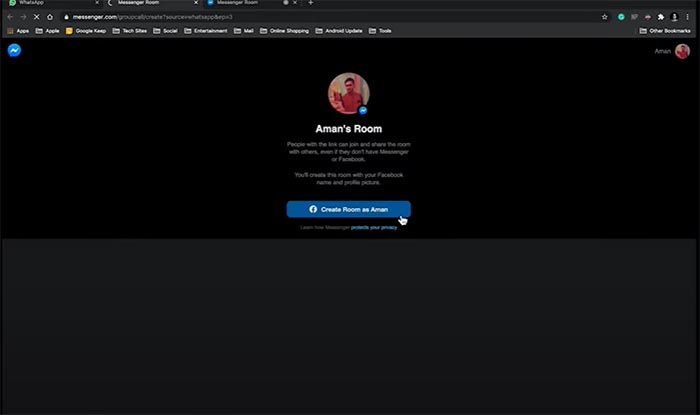
Task: Open the browser home page icon
Action: pos(50,17)
